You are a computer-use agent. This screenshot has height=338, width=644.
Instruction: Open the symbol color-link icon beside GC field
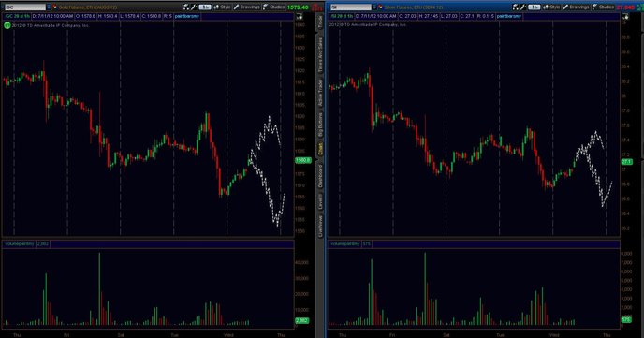point(54,7)
